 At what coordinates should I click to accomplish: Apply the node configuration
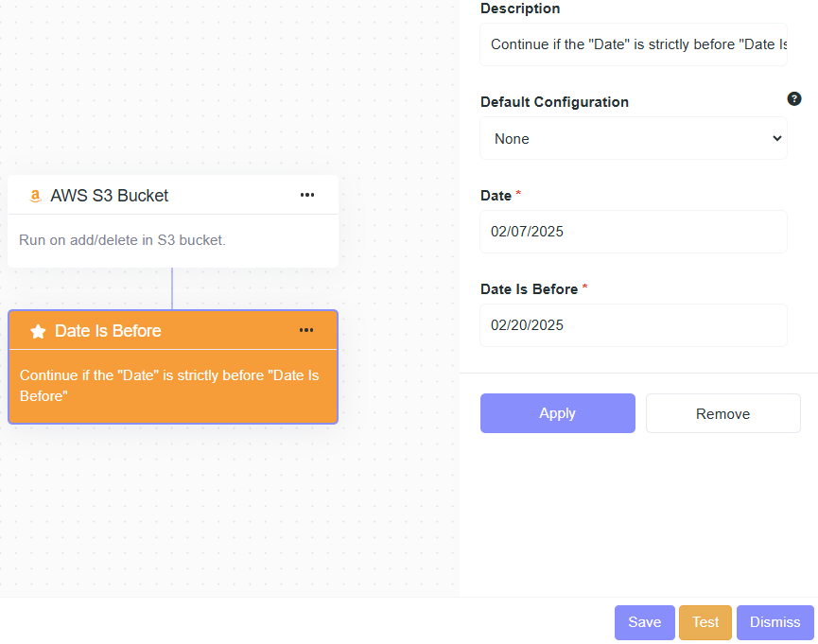(557, 413)
